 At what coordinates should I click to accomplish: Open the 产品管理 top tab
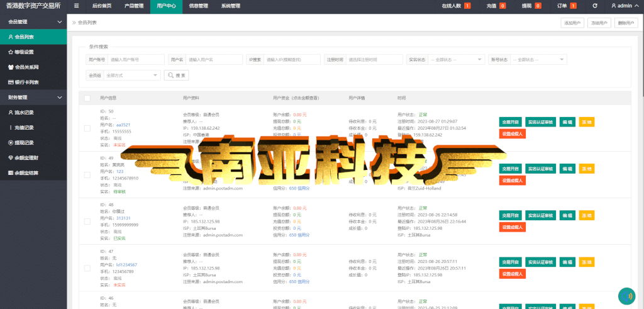coord(134,6)
